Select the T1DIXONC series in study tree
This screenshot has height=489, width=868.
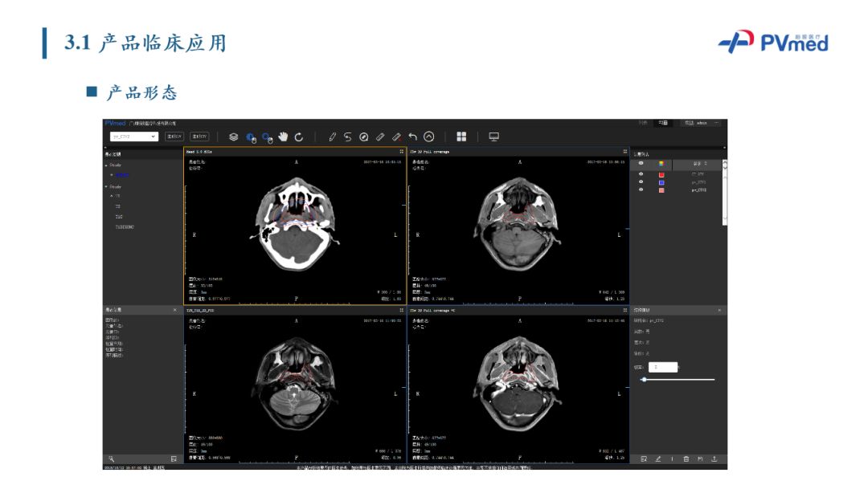tap(125, 226)
